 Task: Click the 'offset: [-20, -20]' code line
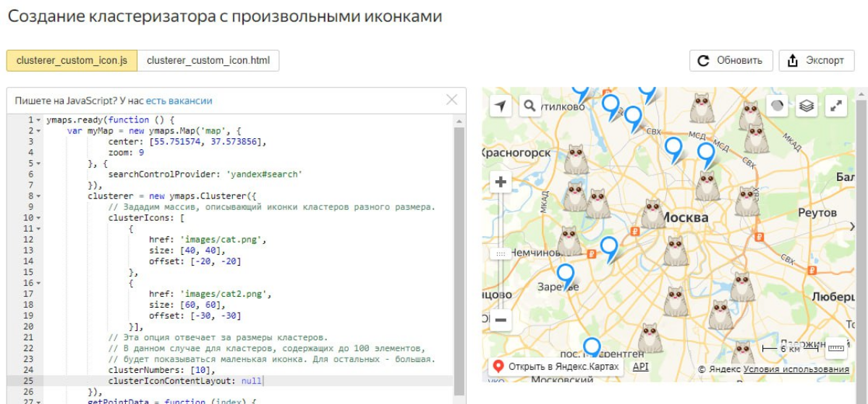195,261
